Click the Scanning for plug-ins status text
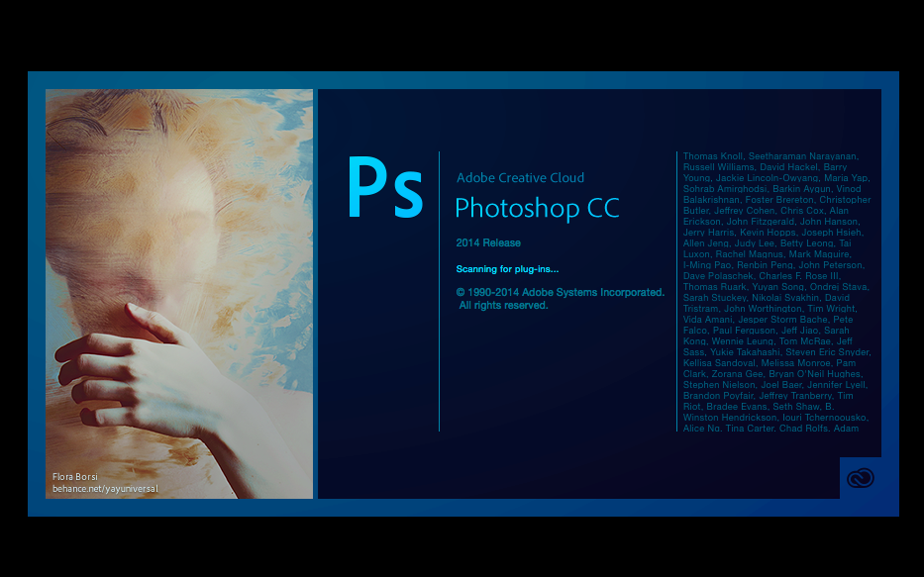Image resolution: width=924 pixels, height=577 pixels. click(507, 269)
